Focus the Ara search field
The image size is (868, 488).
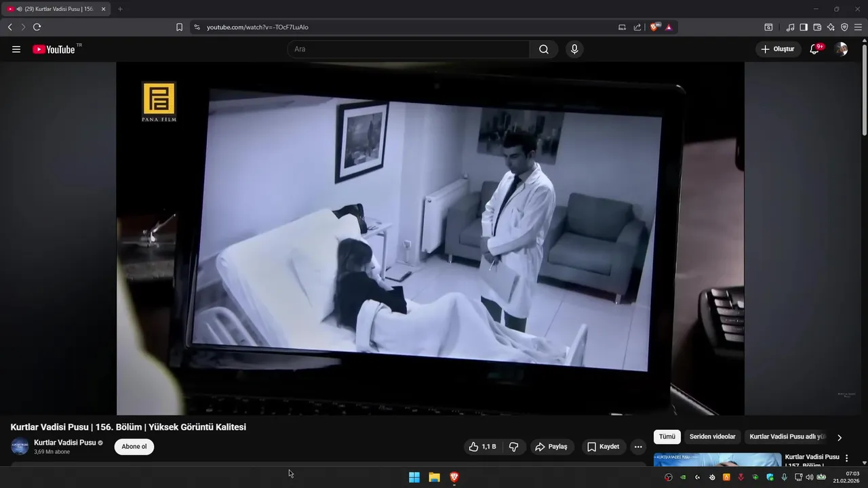tap(408, 49)
